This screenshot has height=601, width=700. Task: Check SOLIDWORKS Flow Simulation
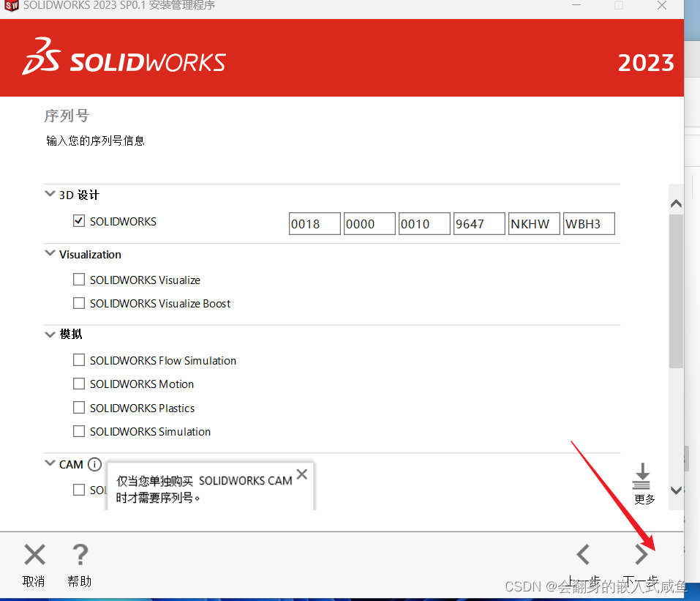tap(79, 359)
